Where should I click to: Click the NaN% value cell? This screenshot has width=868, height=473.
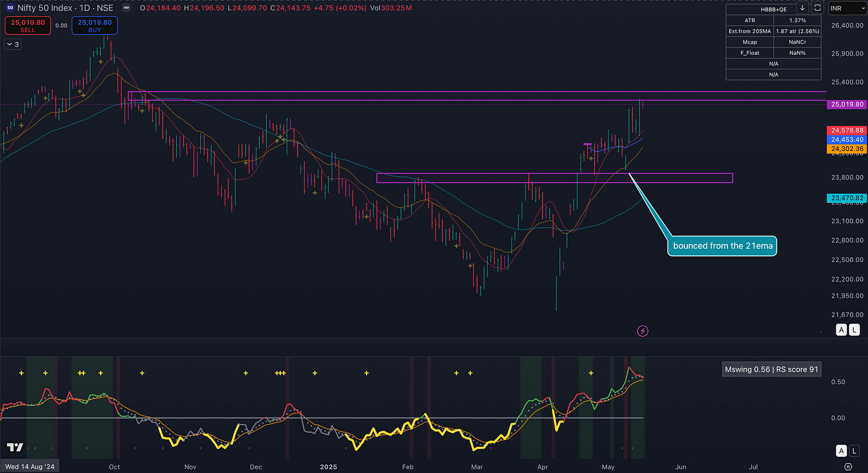coord(797,53)
